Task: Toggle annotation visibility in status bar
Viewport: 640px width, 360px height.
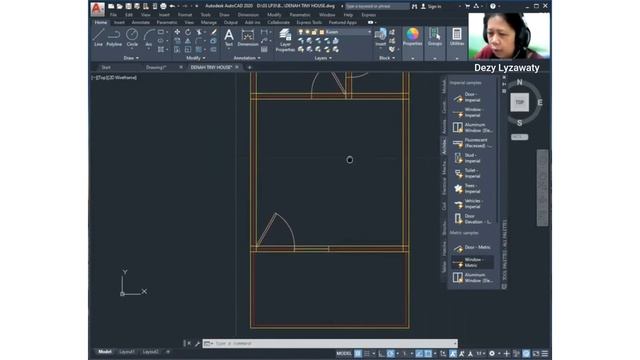Action: tap(453, 353)
